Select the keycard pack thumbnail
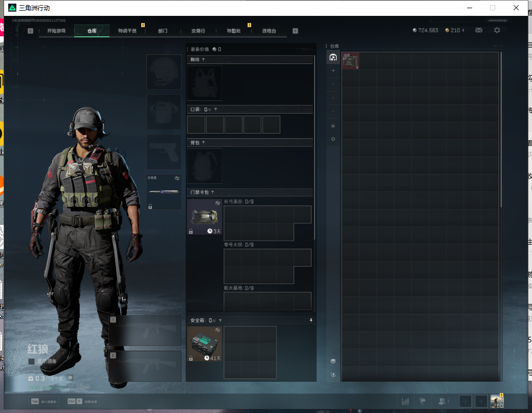The image size is (532, 413). (x=205, y=217)
